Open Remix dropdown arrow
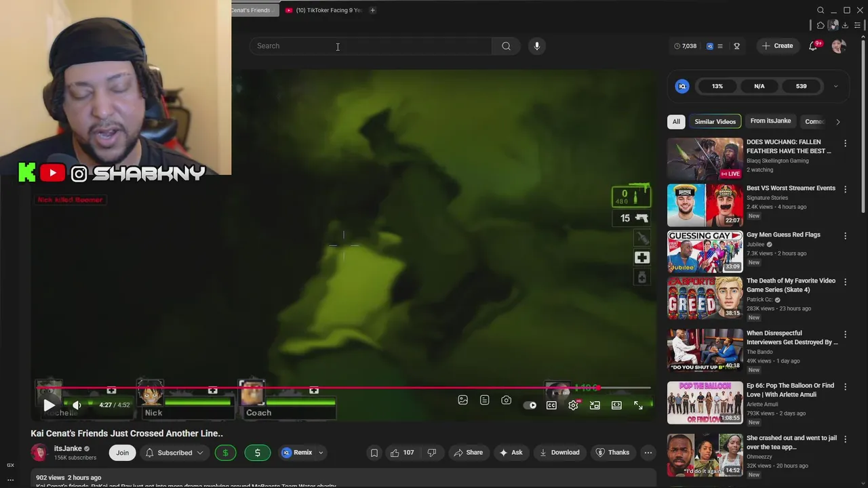 click(x=321, y=453)
